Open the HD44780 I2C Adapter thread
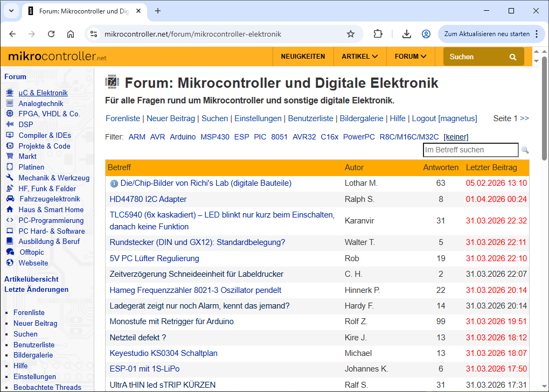The width and height of the screenshot is (549, 392). click(x=148, y=199)
